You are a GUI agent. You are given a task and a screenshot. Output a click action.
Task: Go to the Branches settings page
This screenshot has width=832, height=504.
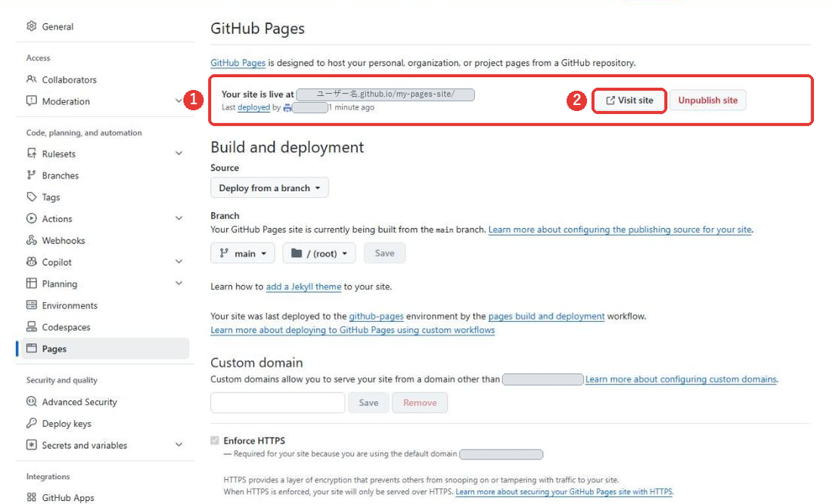pos(105,175)
